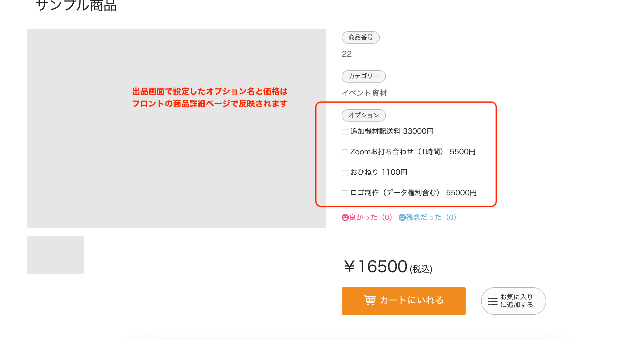Click the pink smiley face icon
The width and height of the screenshot is (644, 340).
point(345,218)
